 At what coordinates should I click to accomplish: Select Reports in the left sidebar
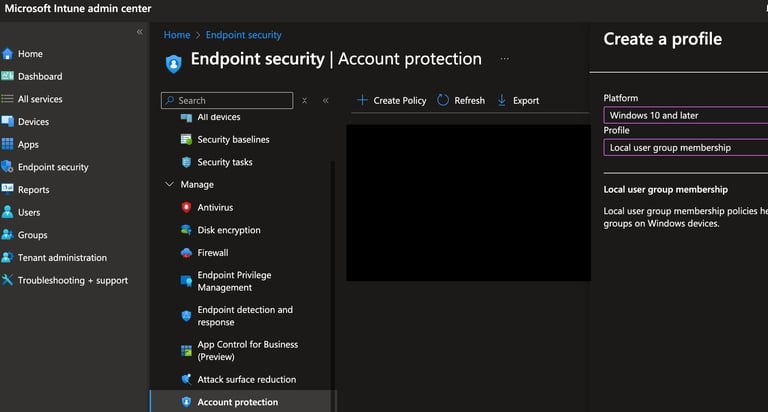pyautogui.click(x=34, y=190)
